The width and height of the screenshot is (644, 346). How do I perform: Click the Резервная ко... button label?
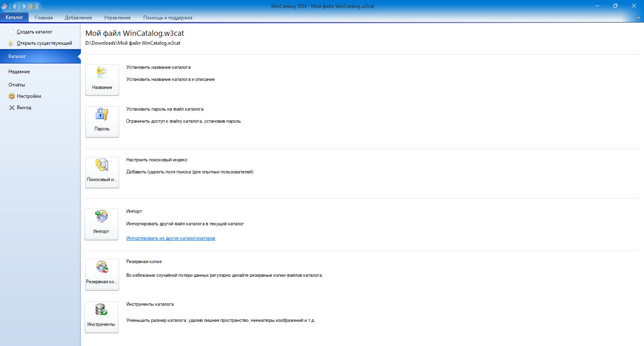click(102, 282)
